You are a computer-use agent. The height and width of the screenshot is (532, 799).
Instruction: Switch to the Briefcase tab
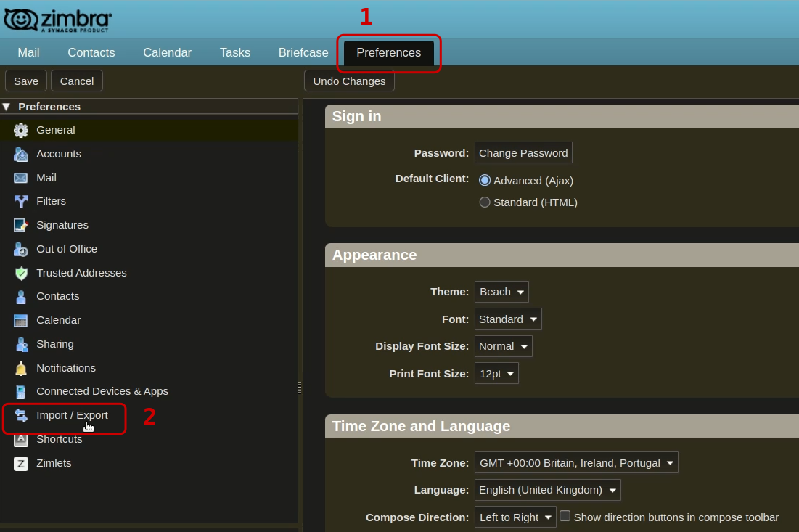[x=303, y=52]
